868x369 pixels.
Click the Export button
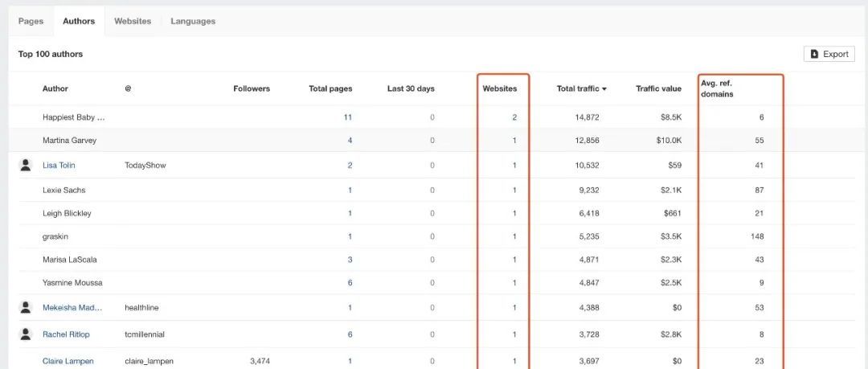click(x=829, y=54)
